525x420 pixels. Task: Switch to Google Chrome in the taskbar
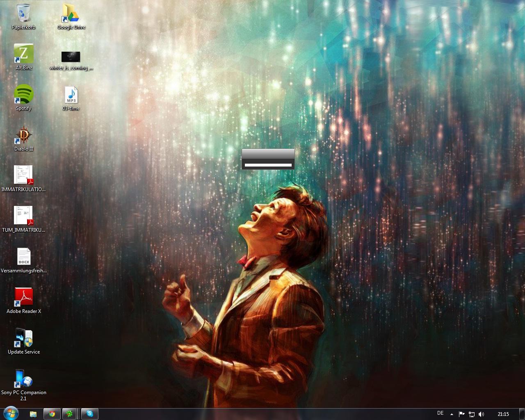[x=52, y=414]
